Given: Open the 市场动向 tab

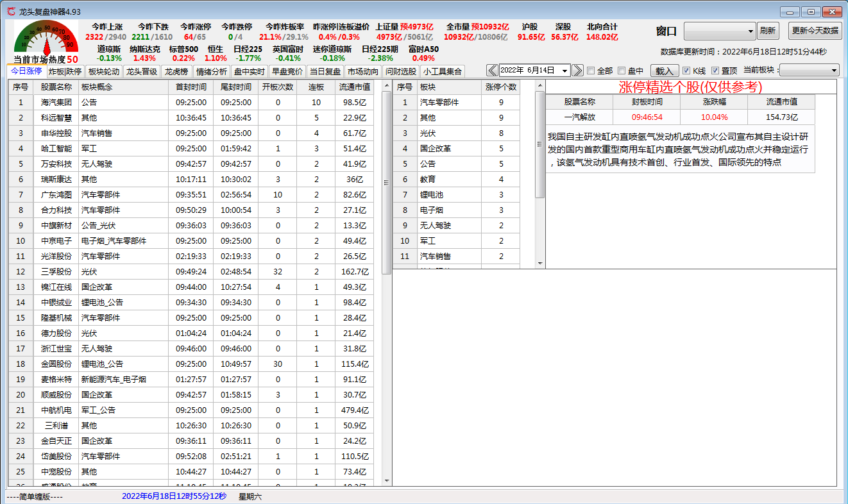Looking at the screenshot, I should point(363,71).
